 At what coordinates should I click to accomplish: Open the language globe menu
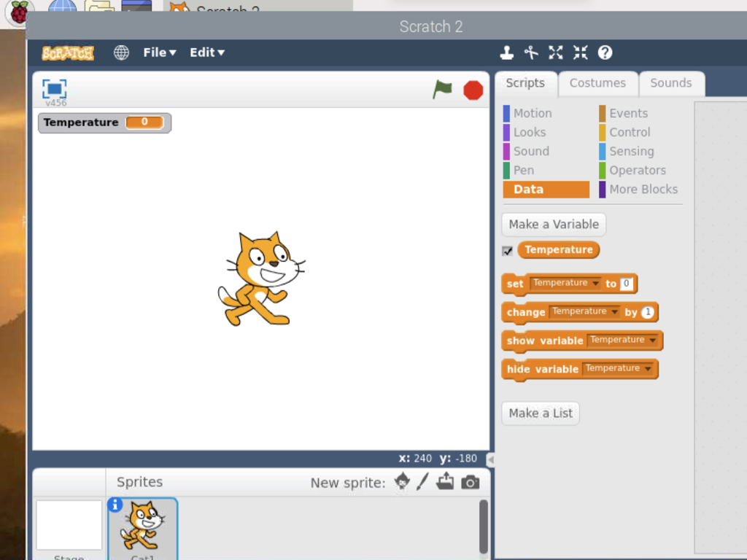point(121,52)
